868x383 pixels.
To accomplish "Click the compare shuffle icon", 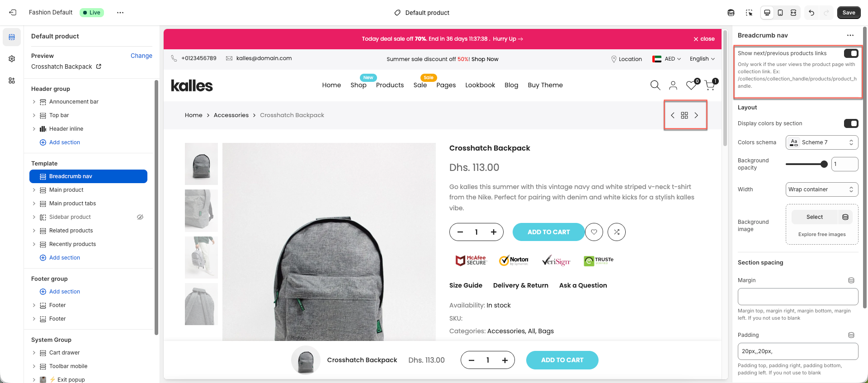I will pyautogui.click(x=617, y=232).
